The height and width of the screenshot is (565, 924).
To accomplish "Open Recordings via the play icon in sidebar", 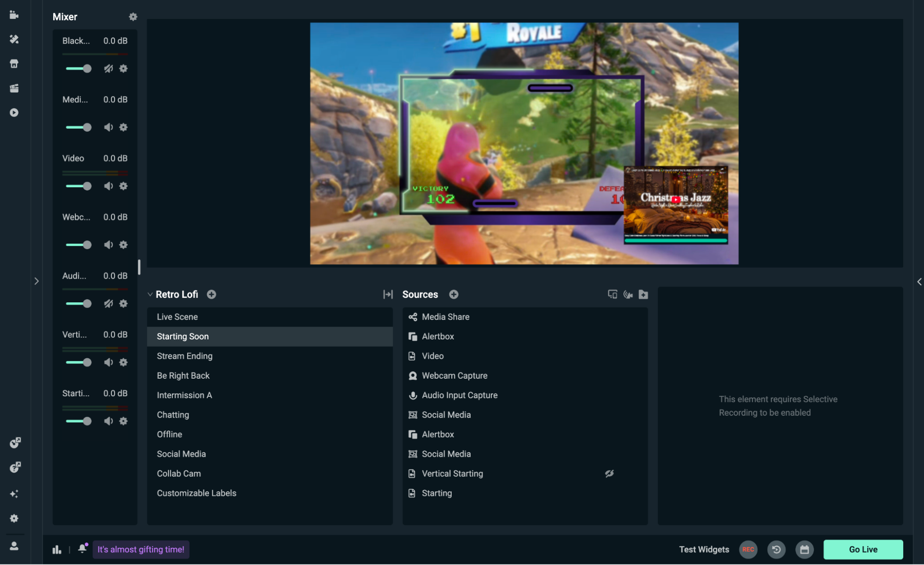I will 14,112.
